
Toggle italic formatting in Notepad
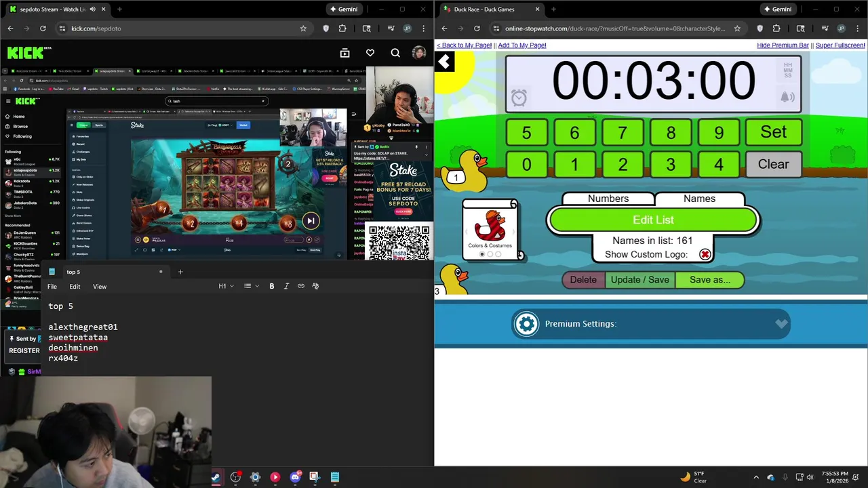pyautogui.click(x=286, y=286)
